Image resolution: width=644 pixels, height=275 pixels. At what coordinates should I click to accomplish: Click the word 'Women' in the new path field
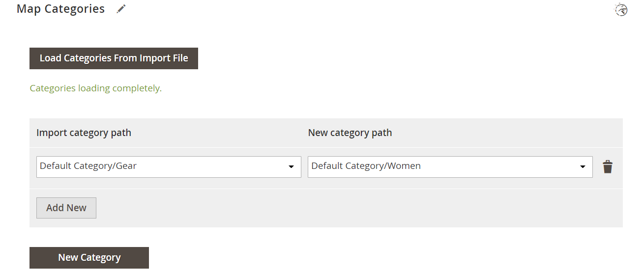pos(404,166)
